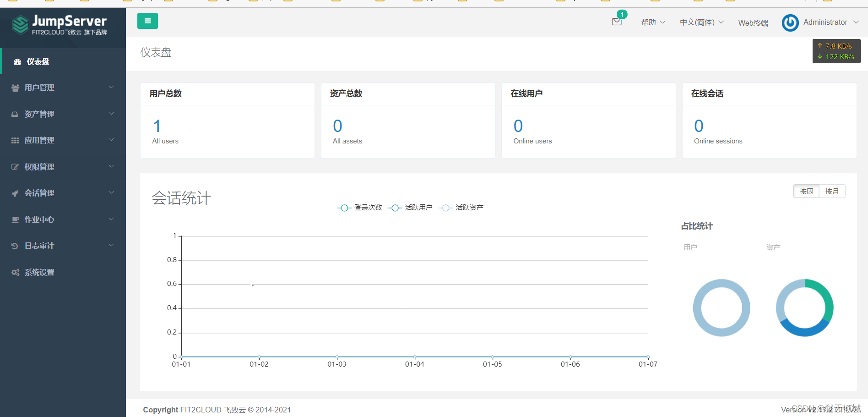Open 用户管理 menu item

coord(63,88)
